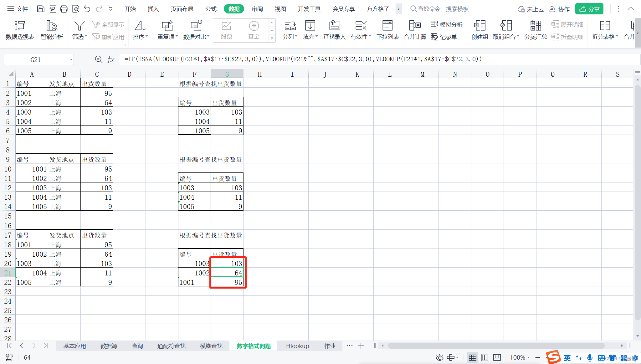Switch to the 插入 ribbon tab
The image size is (641, 364).
click(153, 9)
